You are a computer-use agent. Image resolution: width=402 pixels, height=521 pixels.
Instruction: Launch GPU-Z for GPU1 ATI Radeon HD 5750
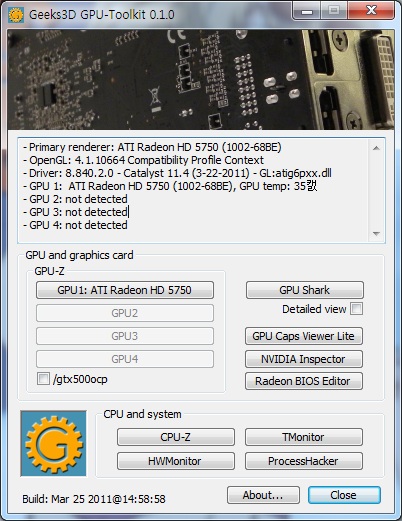(125, 290)
